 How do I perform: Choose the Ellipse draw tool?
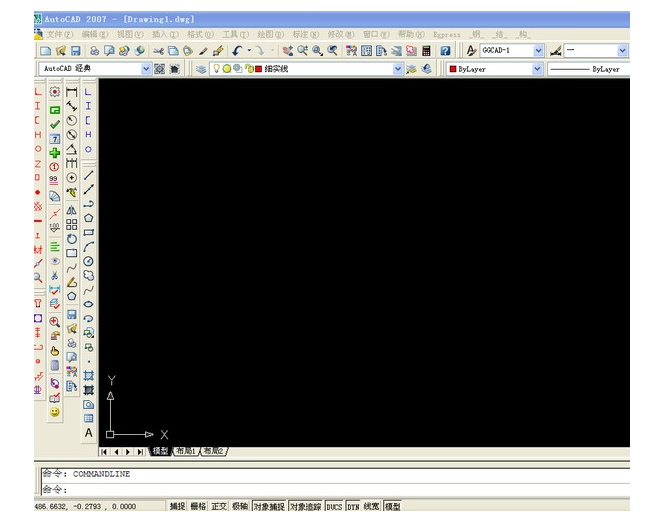[x=88, y=304]
